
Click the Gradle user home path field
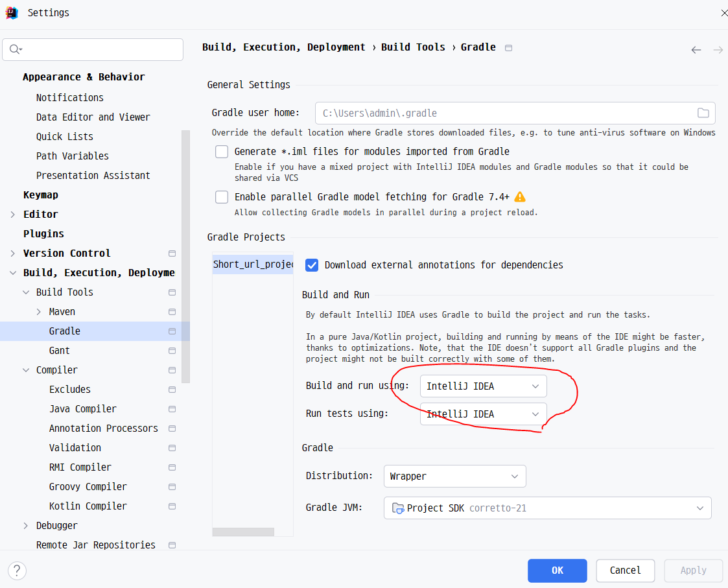(515, 113)
